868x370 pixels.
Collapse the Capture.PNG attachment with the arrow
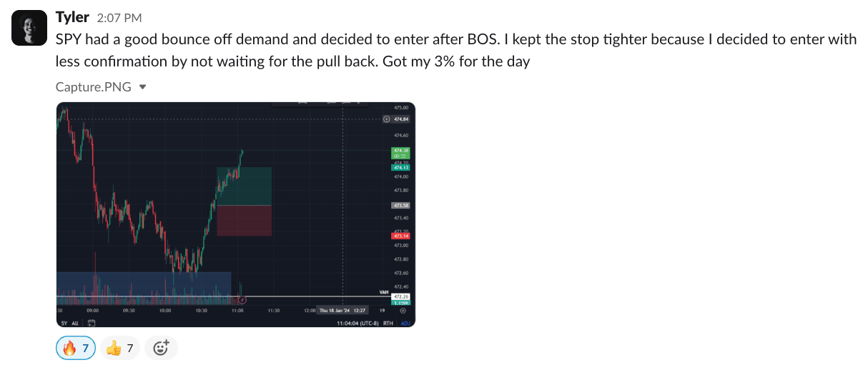click(142, 87)
